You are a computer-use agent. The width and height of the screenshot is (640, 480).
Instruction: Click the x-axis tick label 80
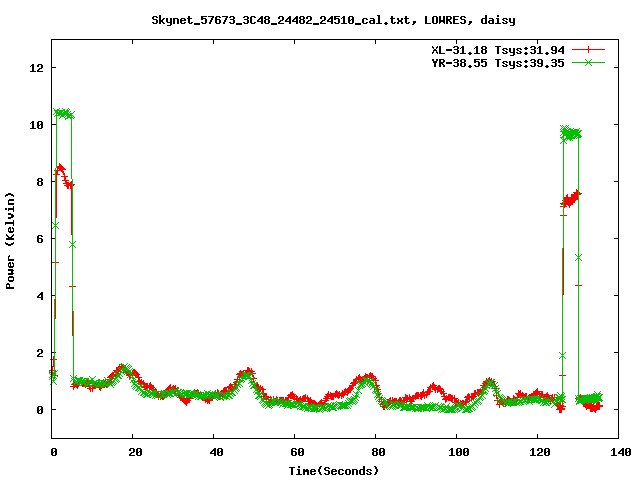point(378,452)
